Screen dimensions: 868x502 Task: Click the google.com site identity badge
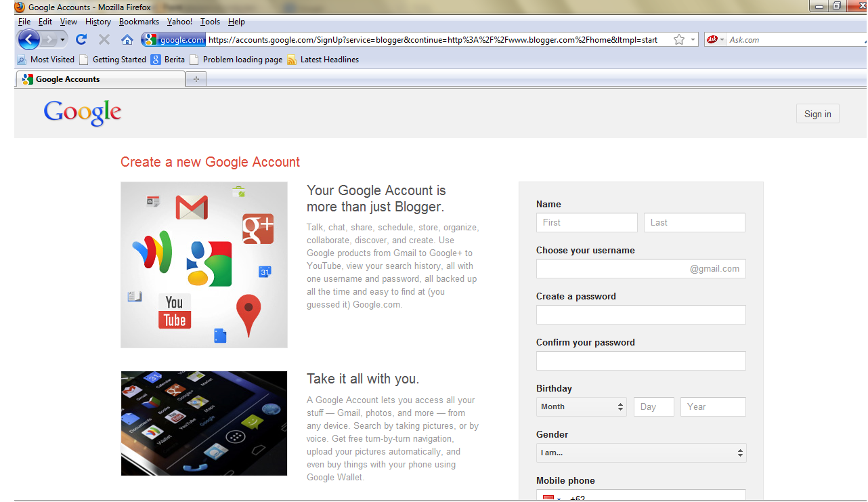point(174,40)
